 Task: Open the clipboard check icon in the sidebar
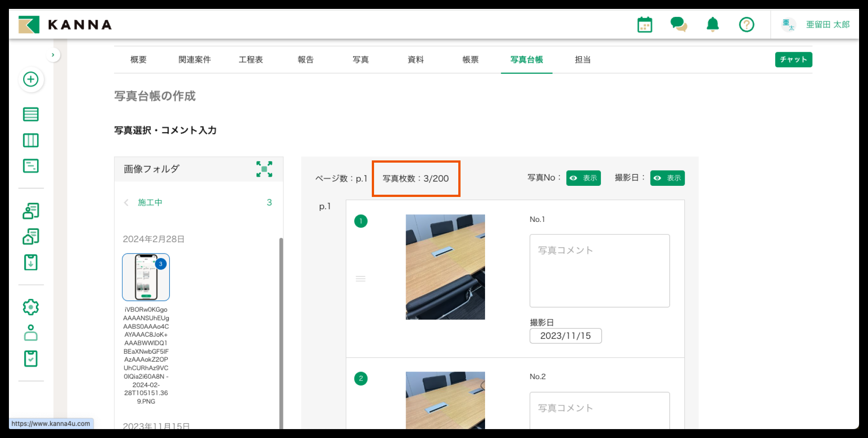point(31,359)
